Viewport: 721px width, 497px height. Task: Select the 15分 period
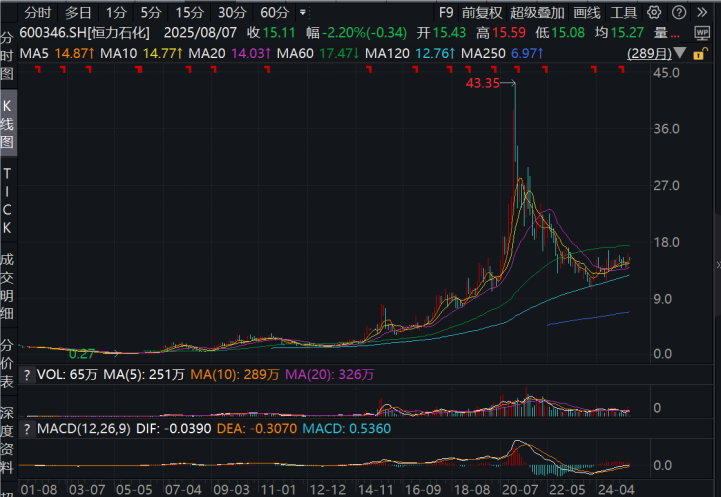189,12
